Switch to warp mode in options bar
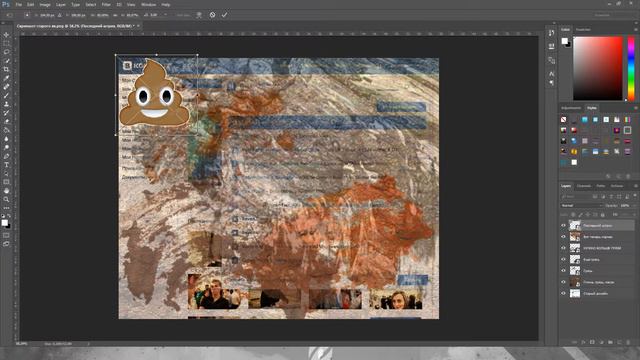This screenshot has width=640, height=360. click(x=199, y=15)
